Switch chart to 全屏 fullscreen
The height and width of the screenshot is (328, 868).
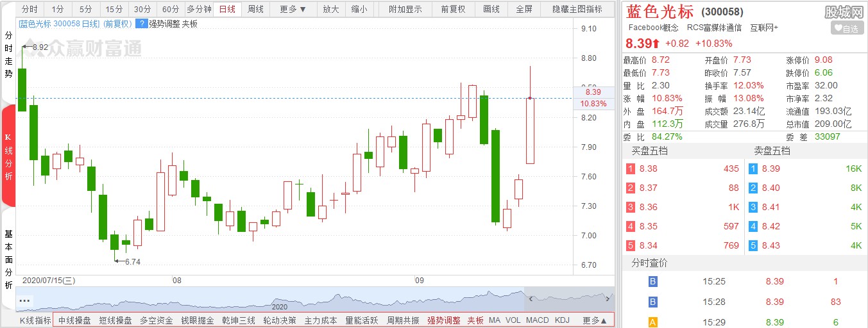click(524, 10)
